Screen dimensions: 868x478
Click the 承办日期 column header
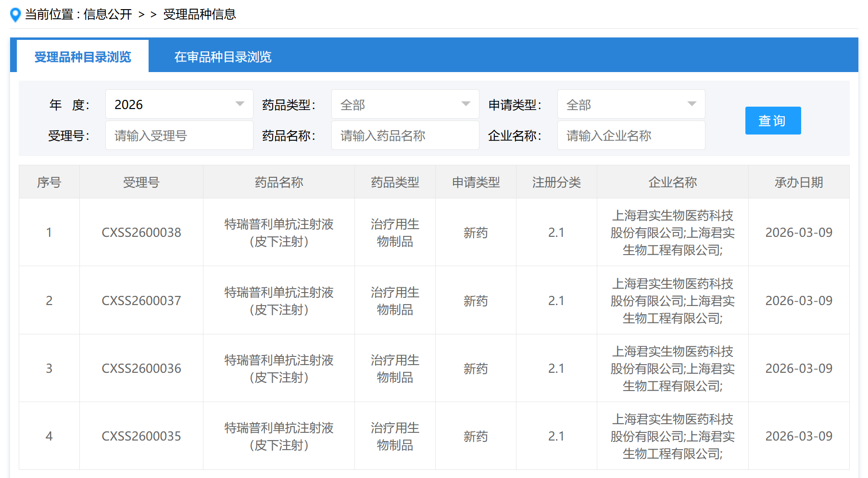click(798, 183)
